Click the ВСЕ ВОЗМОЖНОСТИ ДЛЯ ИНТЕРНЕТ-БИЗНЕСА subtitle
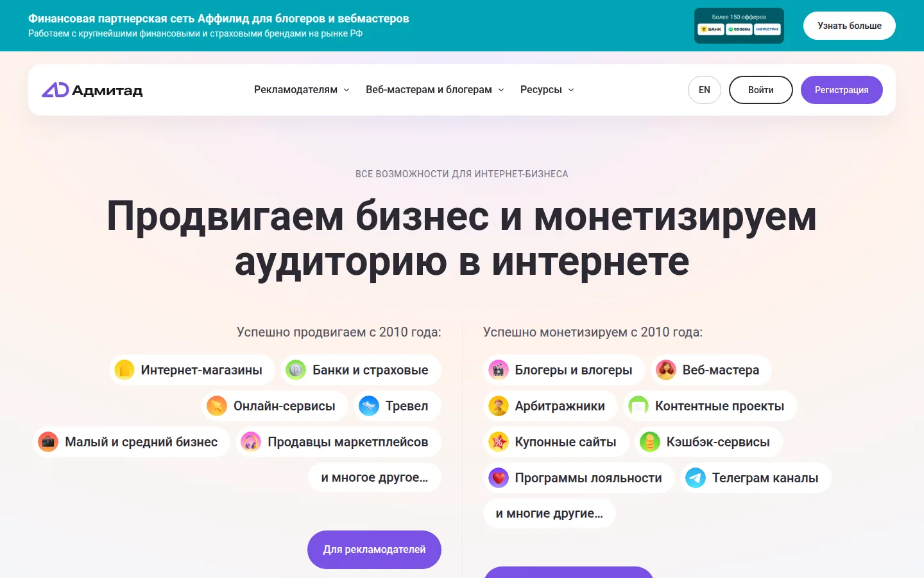 (x=462, y=174)
